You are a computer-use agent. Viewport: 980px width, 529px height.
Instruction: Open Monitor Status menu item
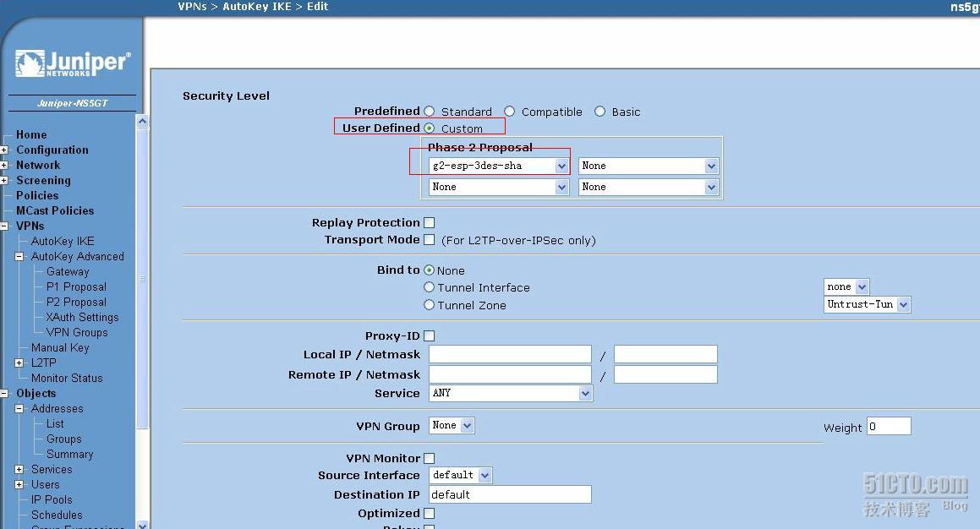tap(67, 378)
